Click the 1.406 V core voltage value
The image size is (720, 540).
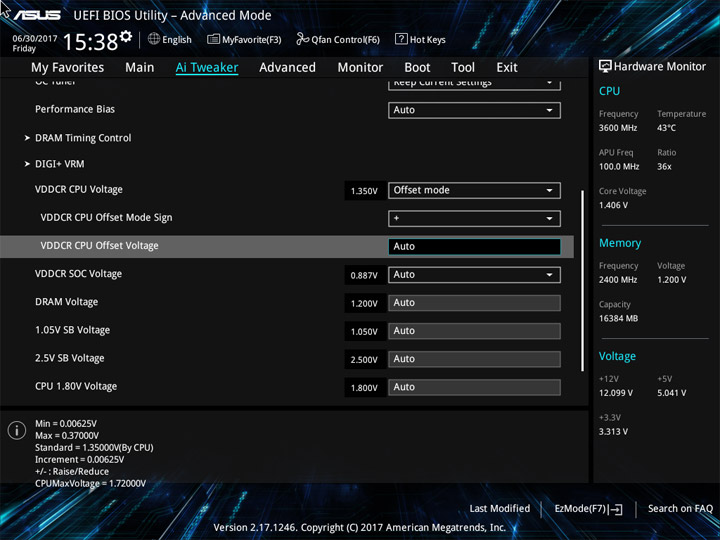[x=613, y=205]
